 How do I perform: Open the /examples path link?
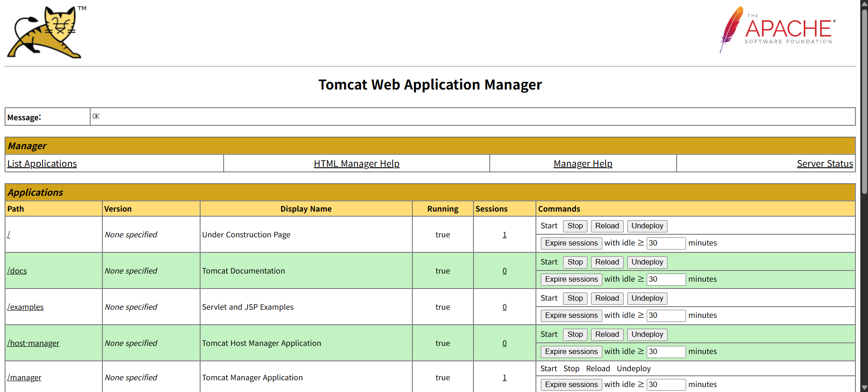click(25, 307)
